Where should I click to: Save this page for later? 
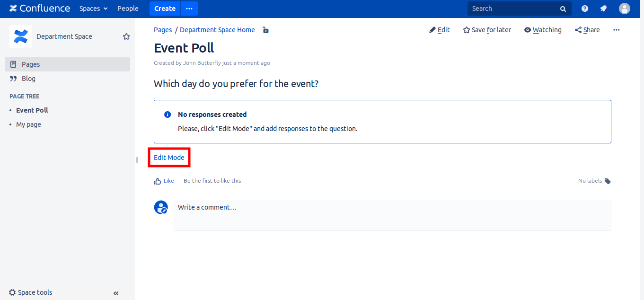487,30
